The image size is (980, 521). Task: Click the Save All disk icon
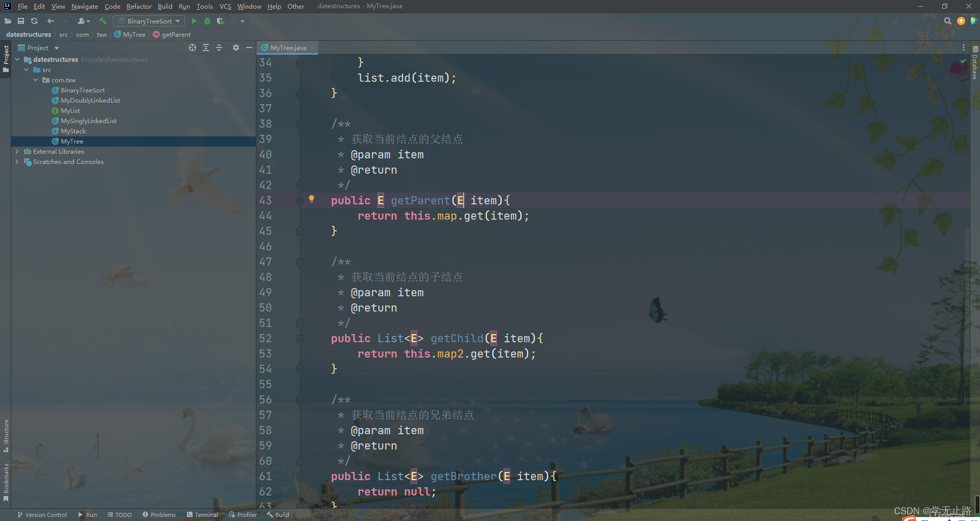[x=21, y=21]
